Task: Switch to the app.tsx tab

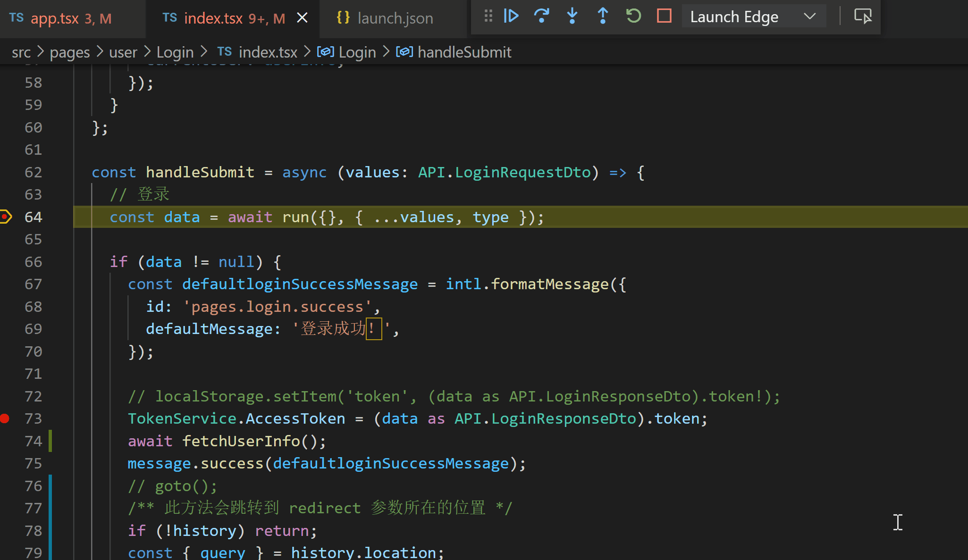Action: click(x=55, y=18)
